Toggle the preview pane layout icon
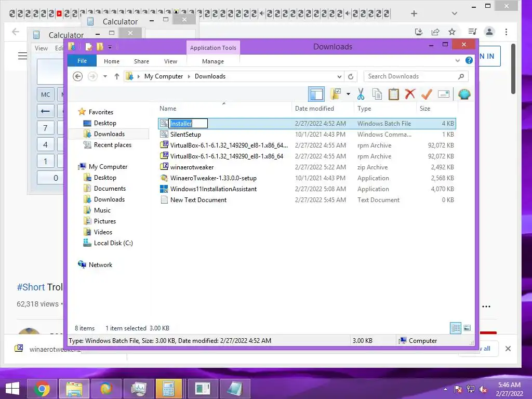This screenshot has width=532, height=399. tap(316, 94)
